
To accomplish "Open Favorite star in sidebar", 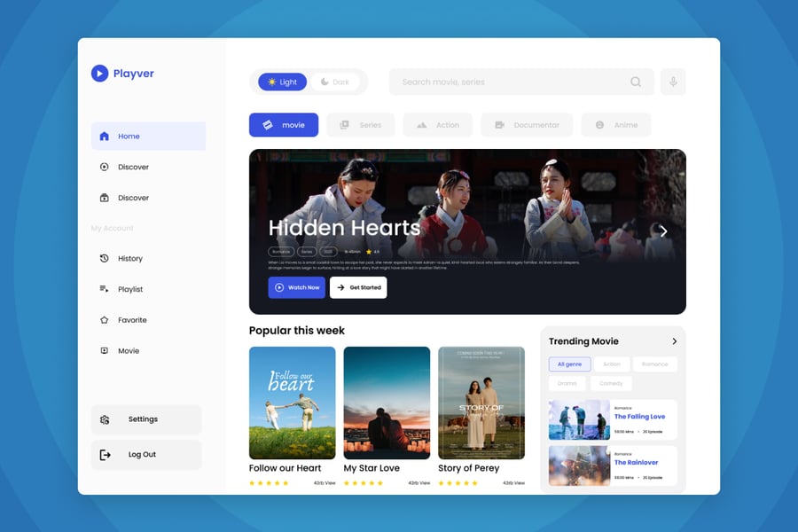I will [x=131, y=320].
